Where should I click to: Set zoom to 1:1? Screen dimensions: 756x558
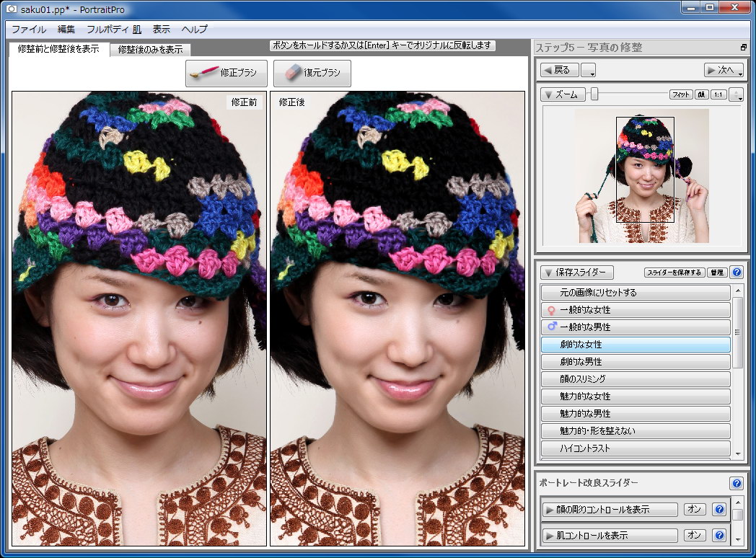tap(718, 94)
